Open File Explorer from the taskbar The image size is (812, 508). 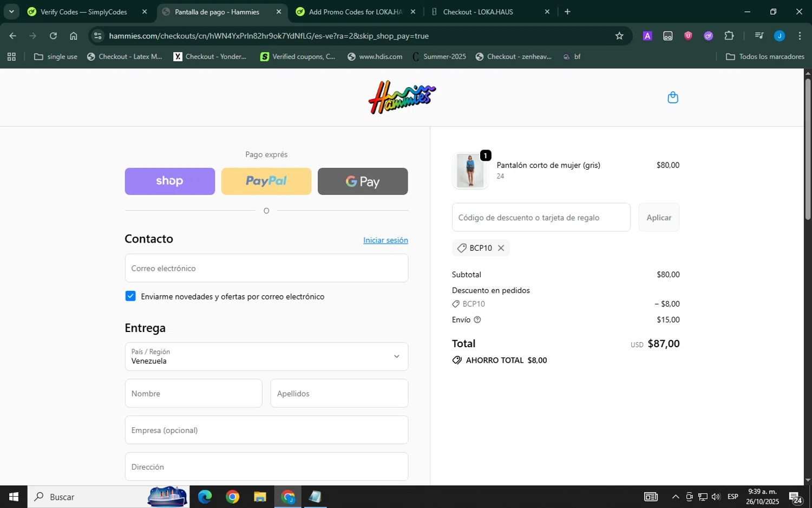pyautogui.click(x=260, y=497)
